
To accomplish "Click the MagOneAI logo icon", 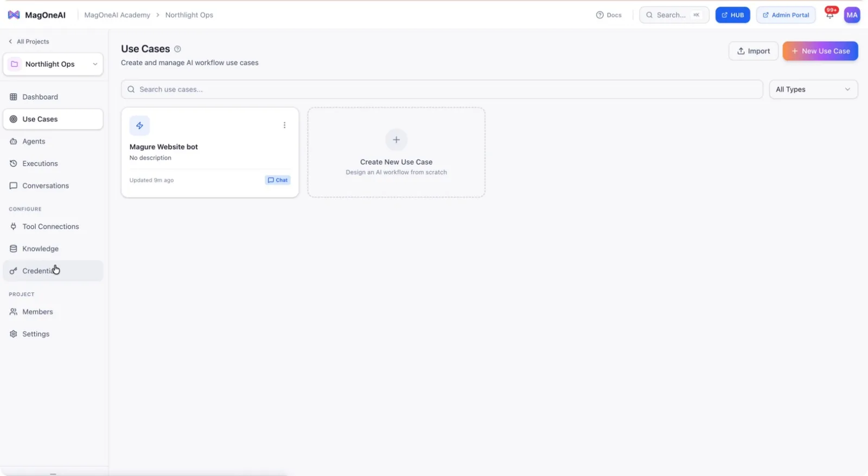I will (x=14, y=15).
